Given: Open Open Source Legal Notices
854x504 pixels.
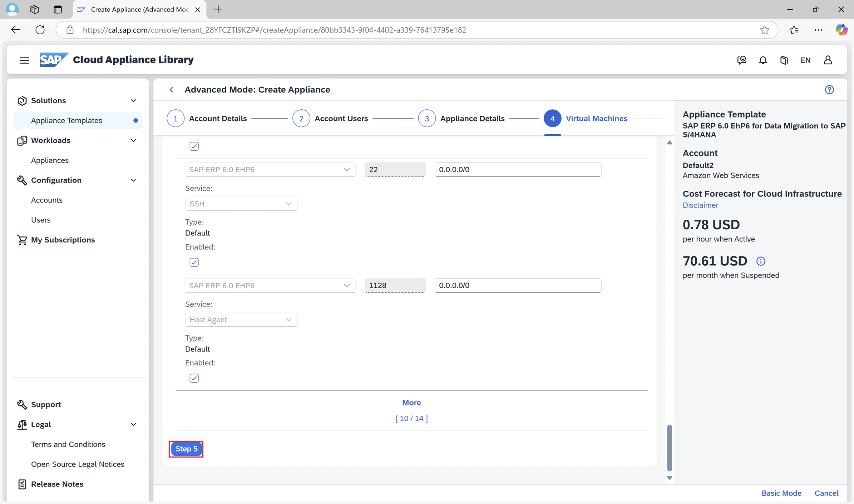Looking at the screenshot, I should 78,464.
